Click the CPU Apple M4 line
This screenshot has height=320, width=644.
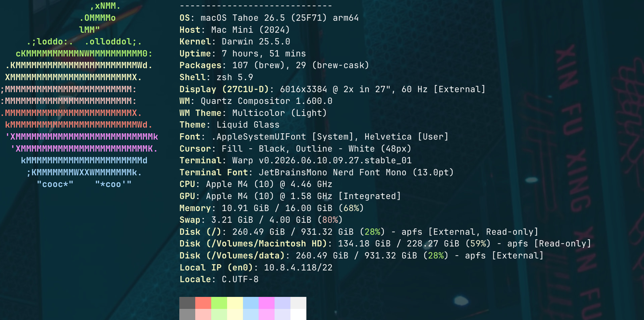(256, 184)
